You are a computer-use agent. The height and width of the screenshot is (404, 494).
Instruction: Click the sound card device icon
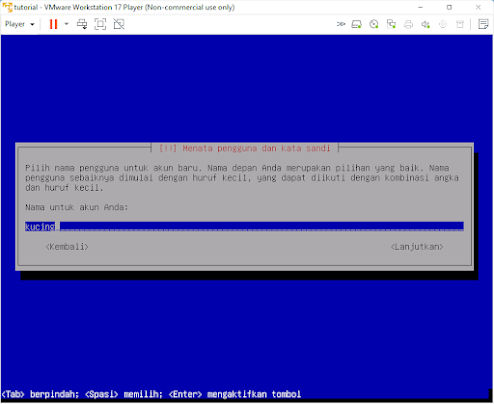point(426,24)
